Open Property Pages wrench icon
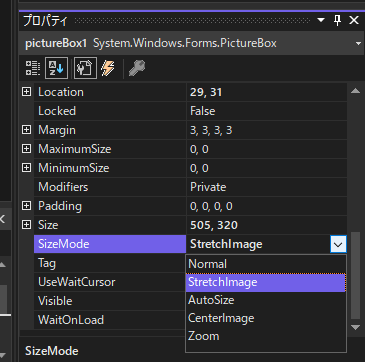 (137, 68)
